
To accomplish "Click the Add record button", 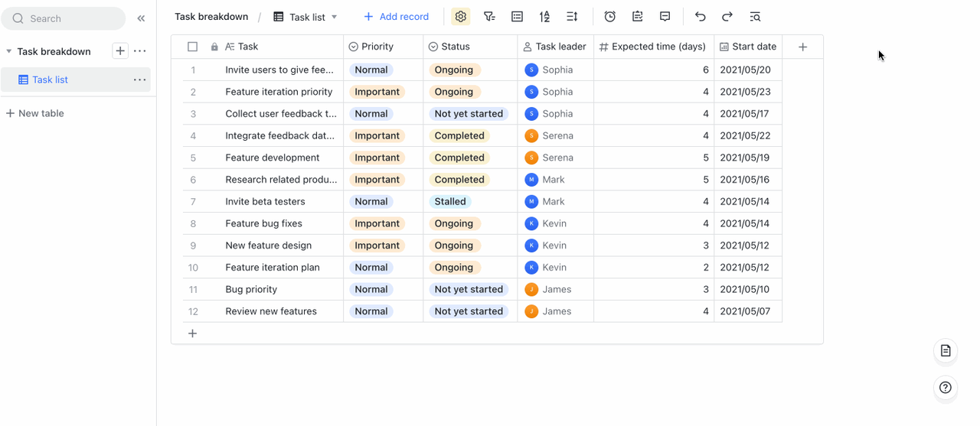I will click(x=396, y=17).
